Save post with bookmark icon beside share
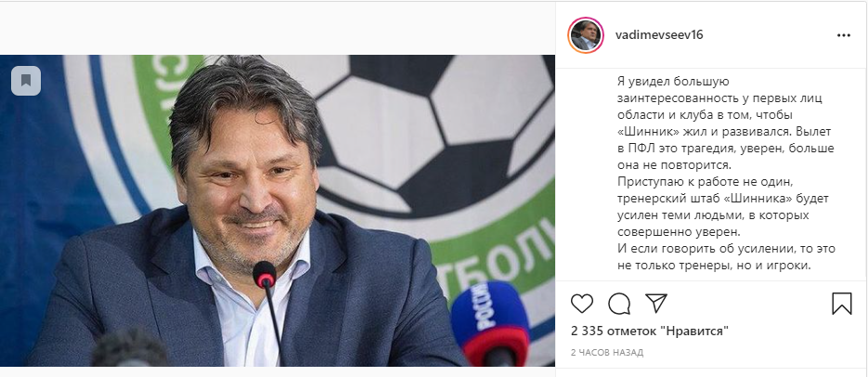The height and width of the screenshot is (377, 868). pyautogui.click(x=841, y=304)
